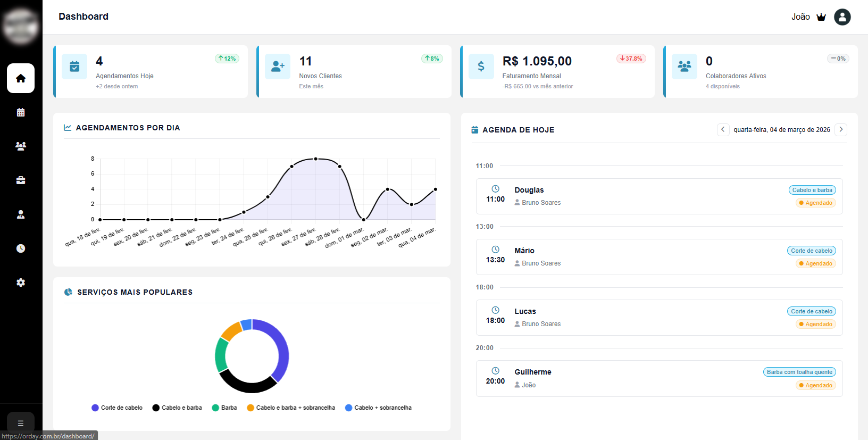868x440 pixels.
Task: Toggle 'Cabelo e barba' legend in chart
Action: (177, 408)
